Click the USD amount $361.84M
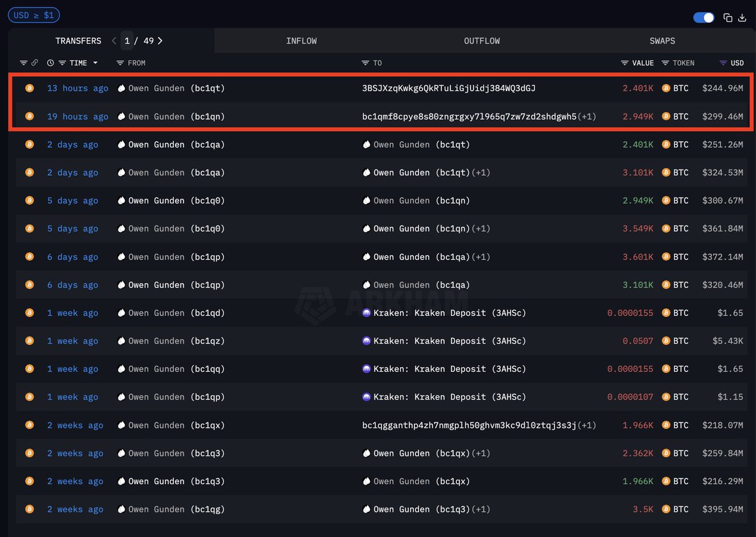 click(723, 229)
